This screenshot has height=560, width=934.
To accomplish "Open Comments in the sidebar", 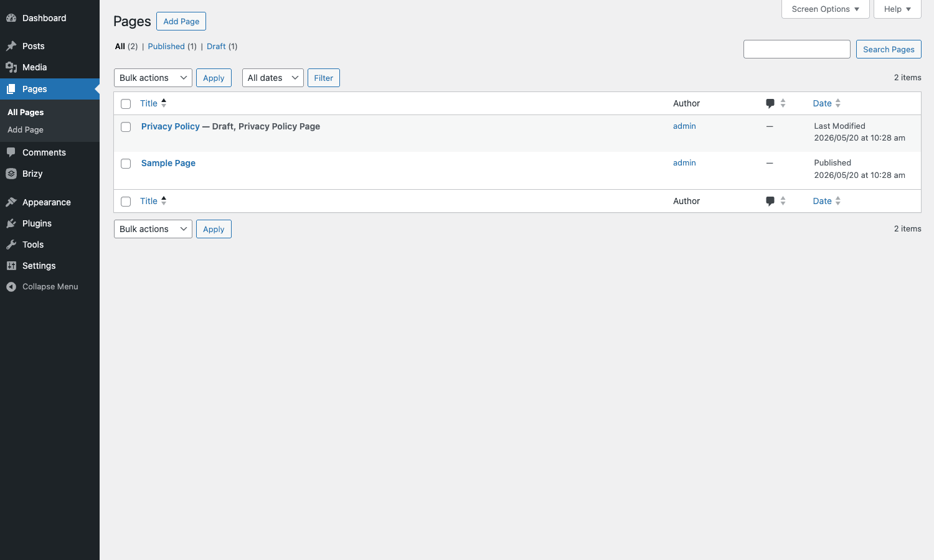I will pos(50,152).
